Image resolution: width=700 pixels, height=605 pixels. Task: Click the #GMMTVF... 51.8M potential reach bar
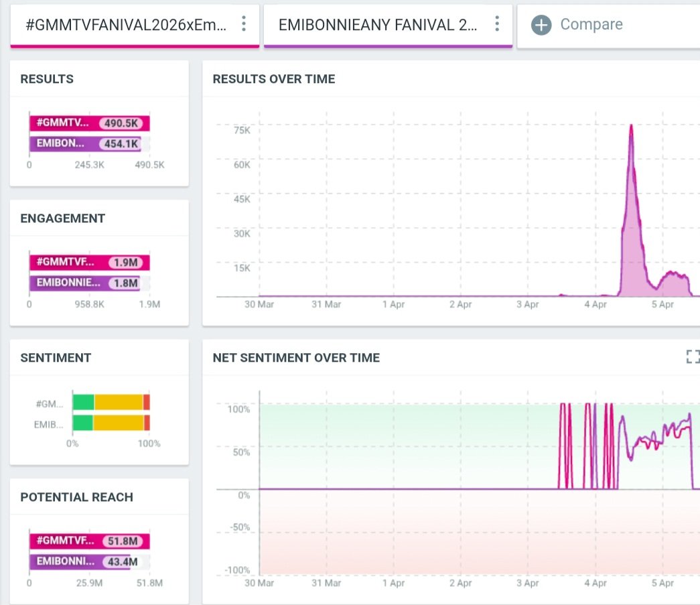coord(90,541)
